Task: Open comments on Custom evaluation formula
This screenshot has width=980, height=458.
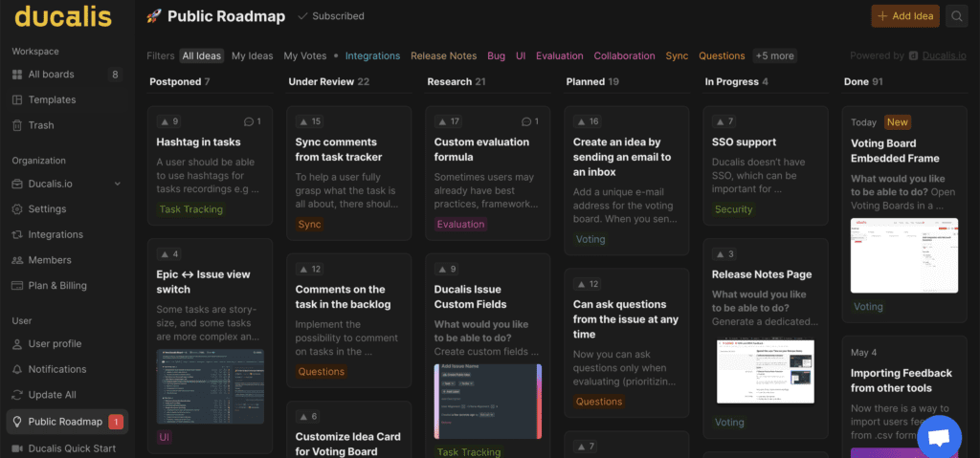Action: [530, 121]
